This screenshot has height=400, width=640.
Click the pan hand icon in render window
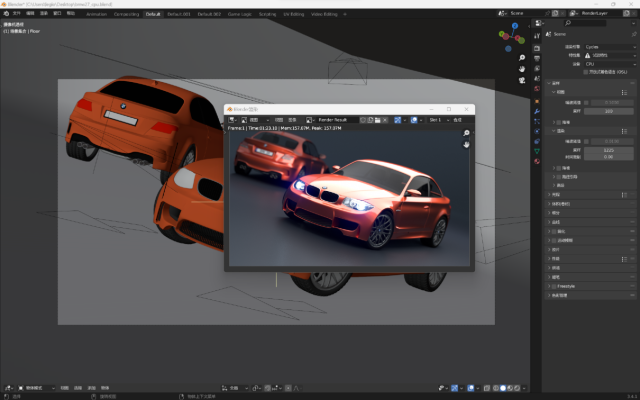click(x=466, y=145)
